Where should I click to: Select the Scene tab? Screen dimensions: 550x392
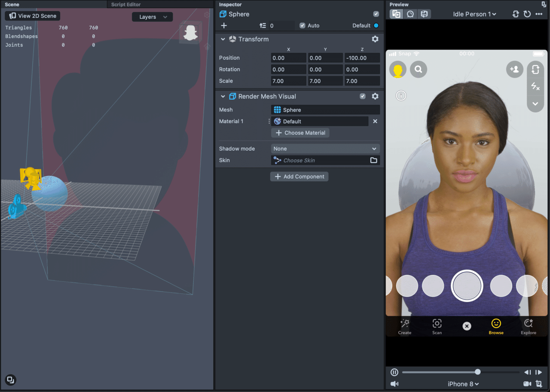(12, 4)
